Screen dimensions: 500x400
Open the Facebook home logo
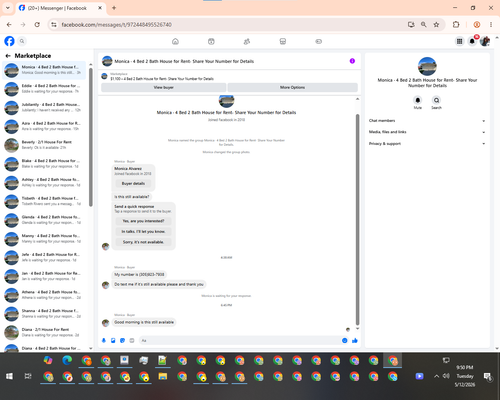coord(9,41)
